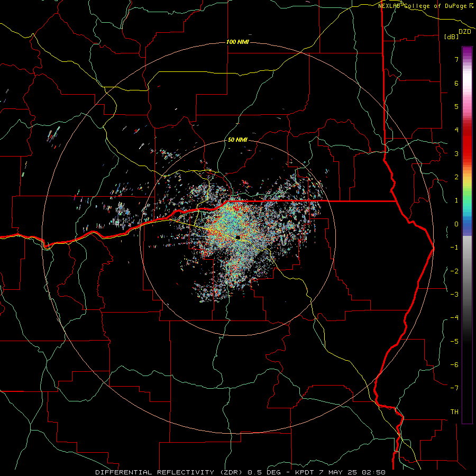Click the 7 value on color scale
Viewport: 476px width, 476px height.
(x=456, y=59)
